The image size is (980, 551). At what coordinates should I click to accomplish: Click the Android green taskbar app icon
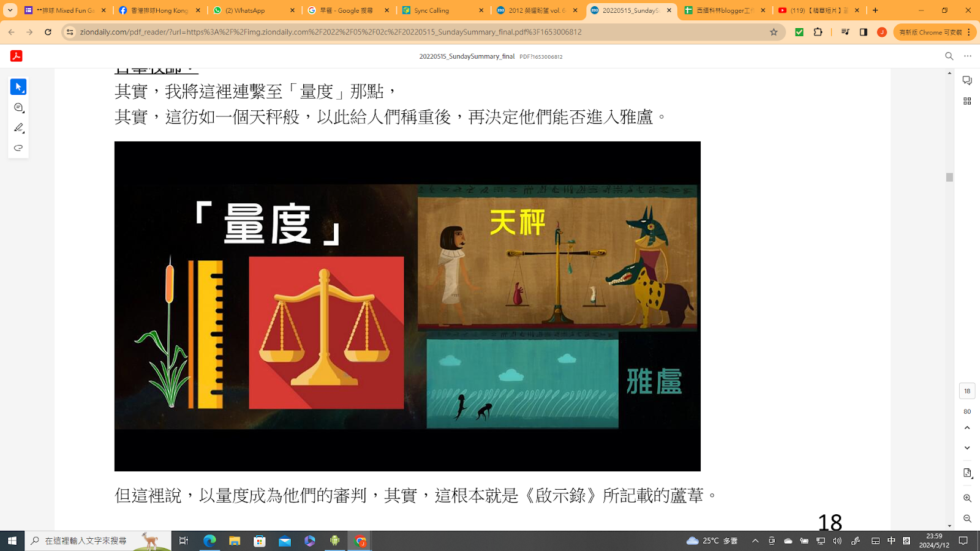pos(334,541)
